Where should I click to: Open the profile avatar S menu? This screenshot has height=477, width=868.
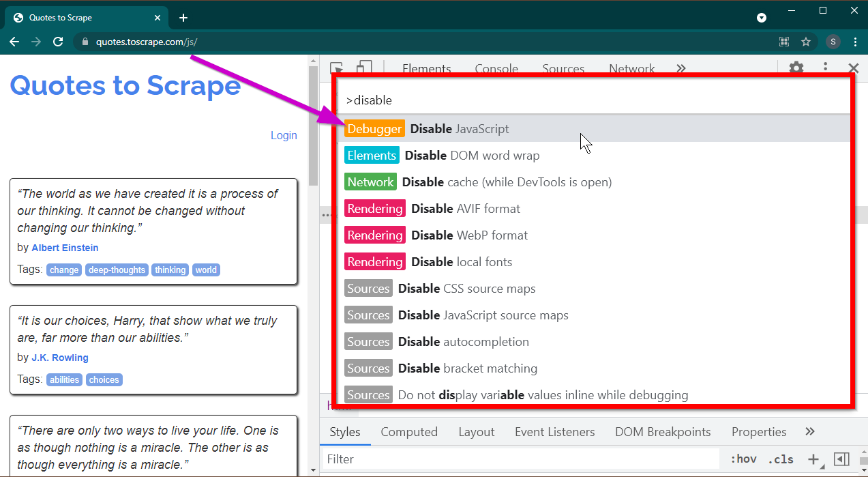tap(833, 42)
